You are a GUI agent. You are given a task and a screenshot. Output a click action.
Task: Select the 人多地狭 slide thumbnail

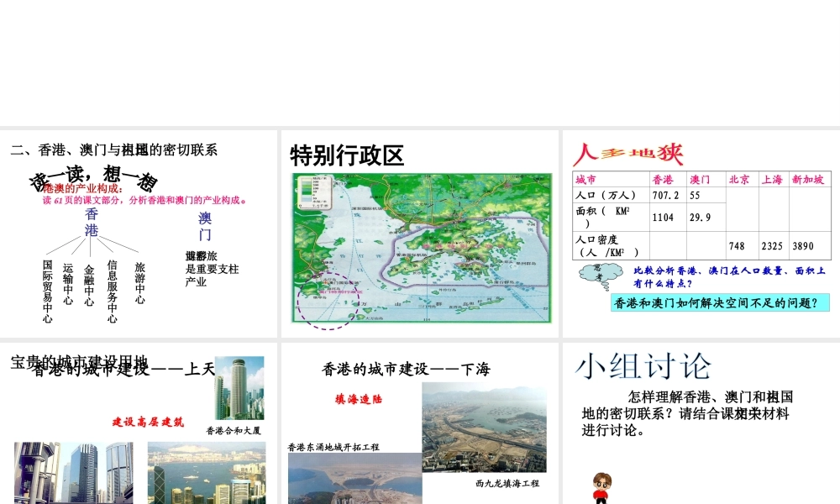(701, 234)
